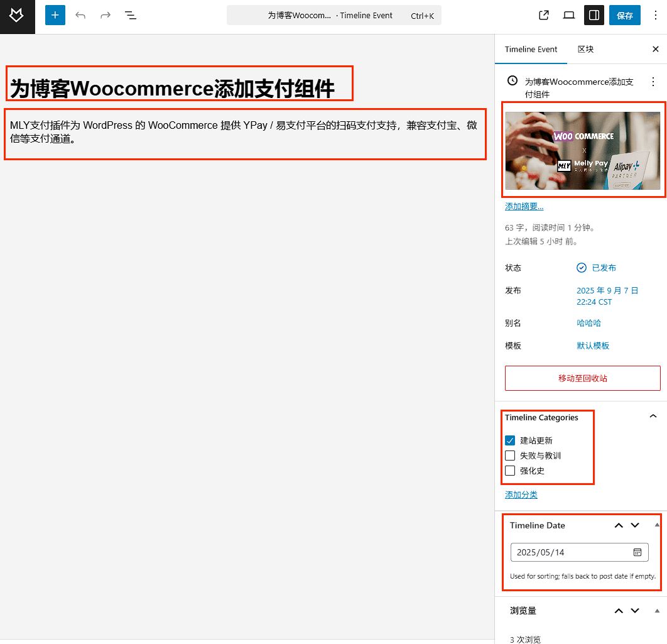
Task: Check the 失败与教训 category
Action: coord(510,456)
